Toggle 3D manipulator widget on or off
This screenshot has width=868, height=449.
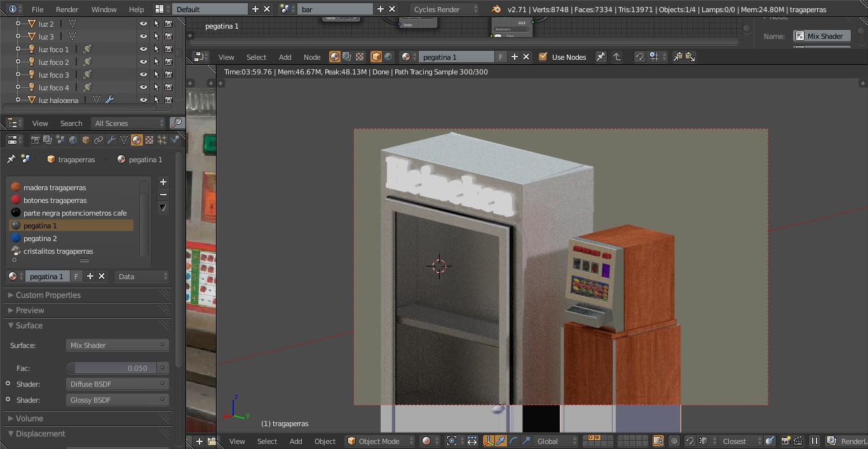[488, 441]
